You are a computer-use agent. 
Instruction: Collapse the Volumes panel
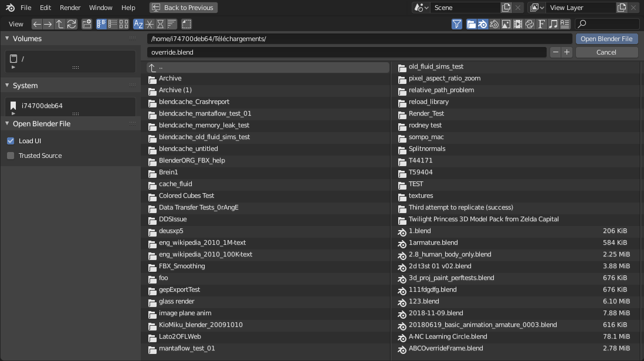[x=7, y=38]
